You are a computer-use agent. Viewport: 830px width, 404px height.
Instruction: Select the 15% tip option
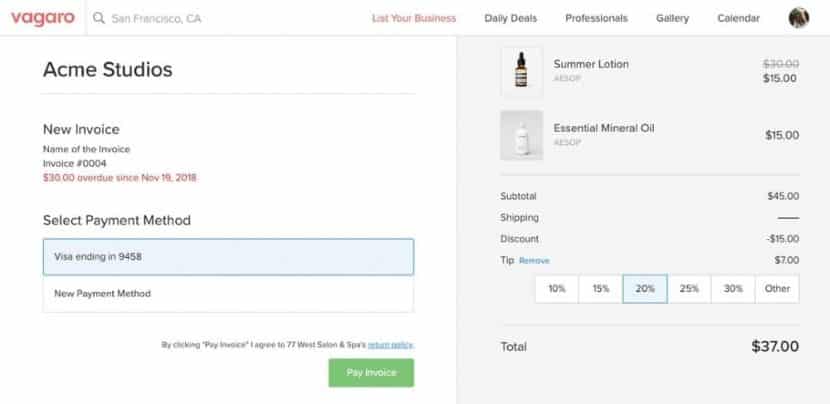(x=601, y=289)
